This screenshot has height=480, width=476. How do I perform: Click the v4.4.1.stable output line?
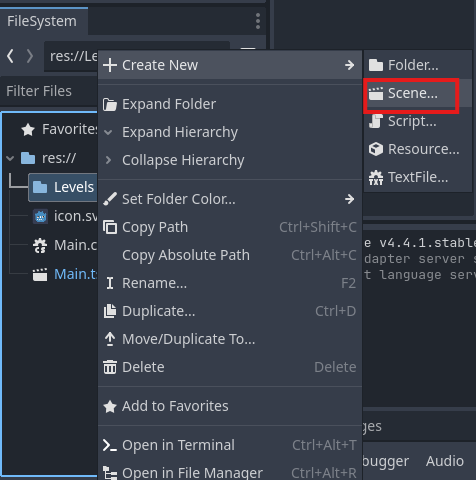(x=420, y=243)
